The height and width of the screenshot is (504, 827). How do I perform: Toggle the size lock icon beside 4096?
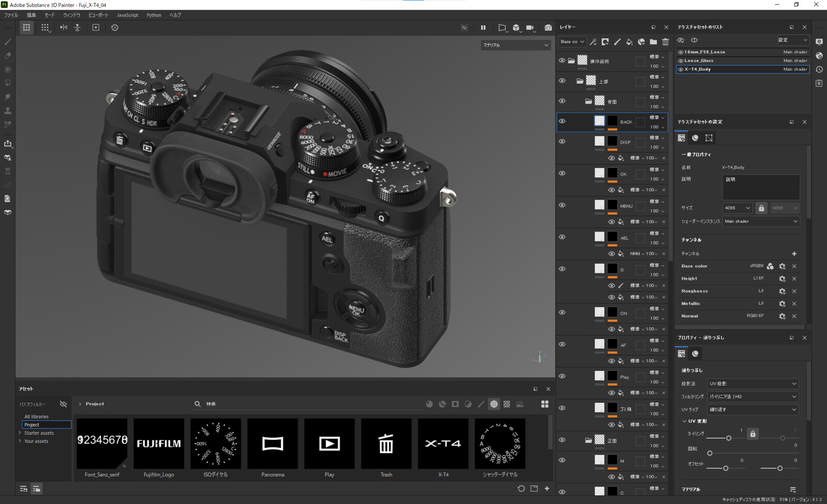click(x=761, y=208)
